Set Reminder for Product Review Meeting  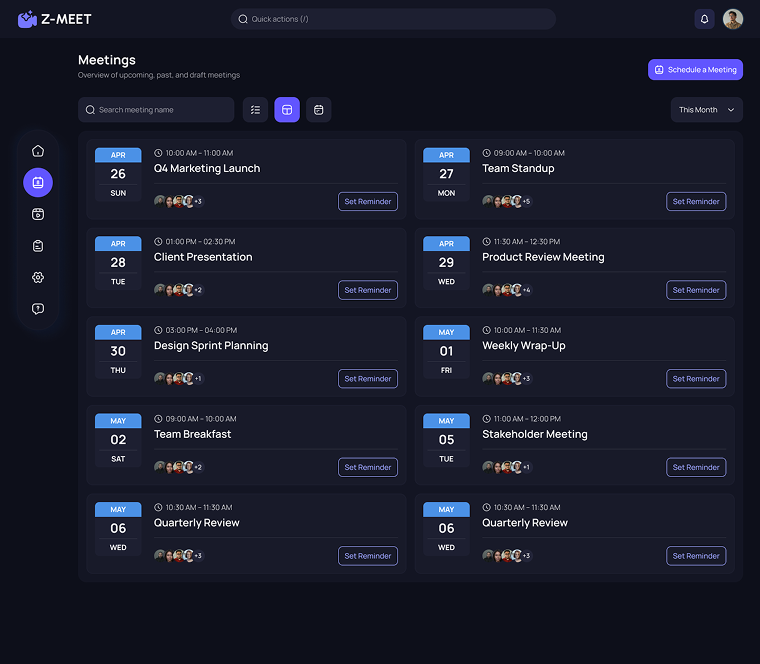(x=696, y=290)
